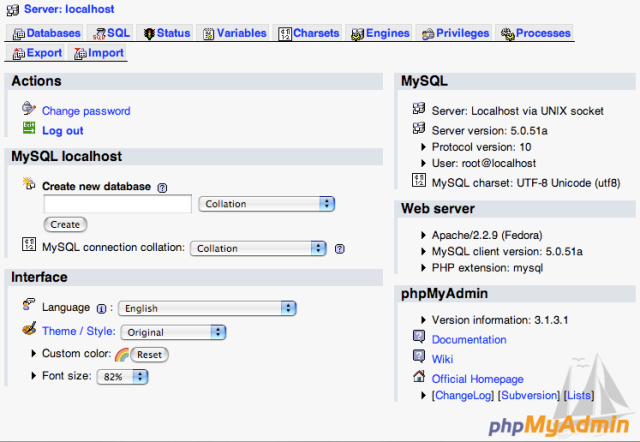The width and height of the screenshot is (640, 442).
Task: Go to the Charsets tab
Action: click(309, 33)
